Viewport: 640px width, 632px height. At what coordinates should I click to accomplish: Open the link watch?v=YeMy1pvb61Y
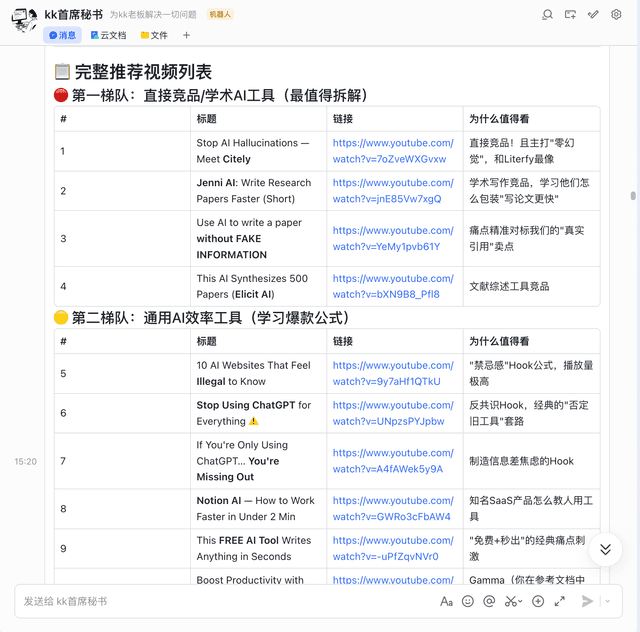[x=393, y=238]
